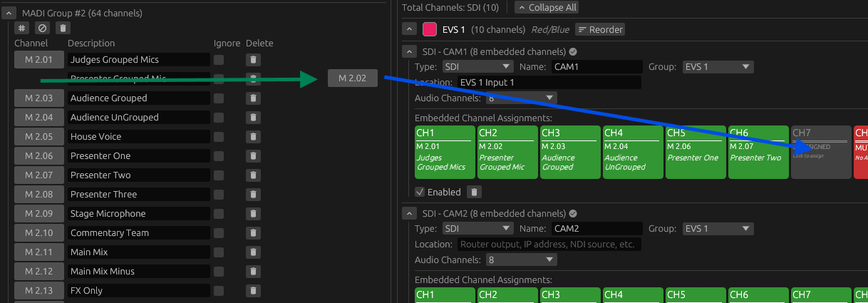
Task: Select the M 2.13 channel button
Action: pyautogui.click(x=38, y=290)
